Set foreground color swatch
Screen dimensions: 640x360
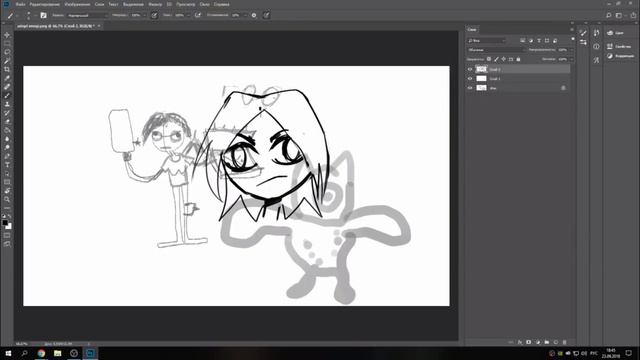coord(5,222)
